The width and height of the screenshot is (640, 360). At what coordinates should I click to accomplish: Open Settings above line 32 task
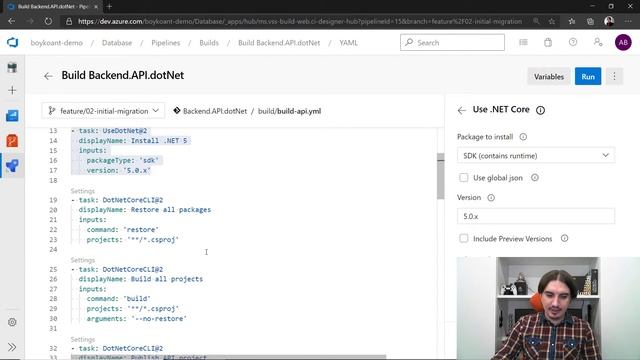click(x=82, y=339)
